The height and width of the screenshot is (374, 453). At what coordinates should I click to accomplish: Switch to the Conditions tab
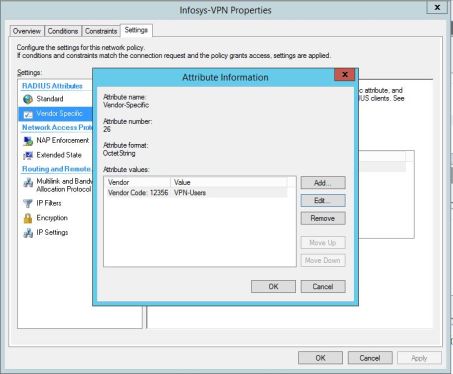(63, 31)
